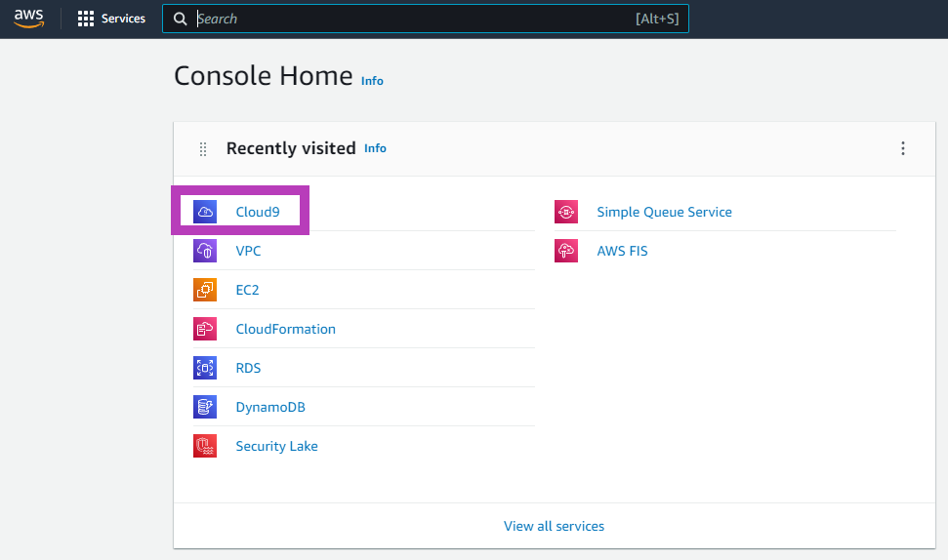Focus the top search field

click(425, 19)
